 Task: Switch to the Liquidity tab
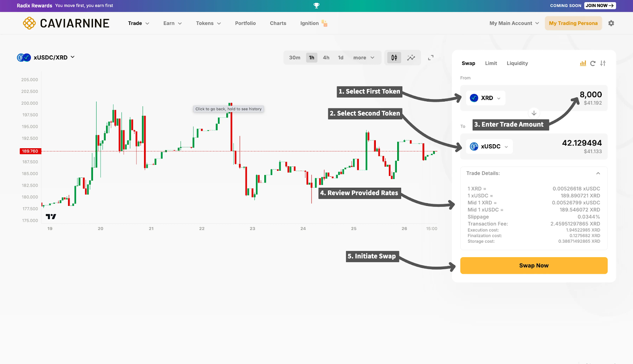coord(517,63)
